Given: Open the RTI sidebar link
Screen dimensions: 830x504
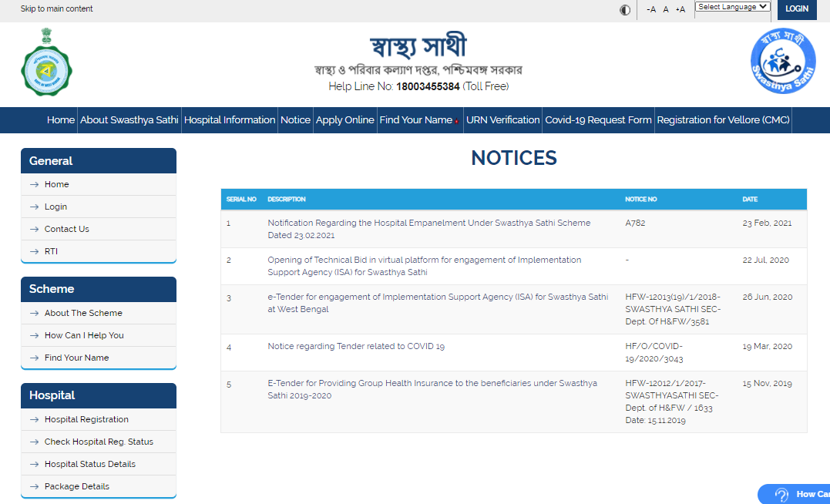Looking at the screenshot, I should [51, 251].
